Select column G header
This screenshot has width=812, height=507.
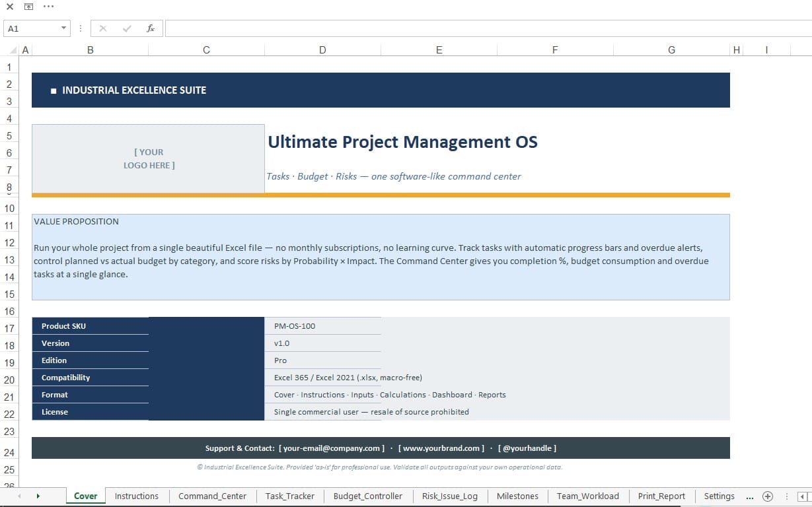(672, 50)
